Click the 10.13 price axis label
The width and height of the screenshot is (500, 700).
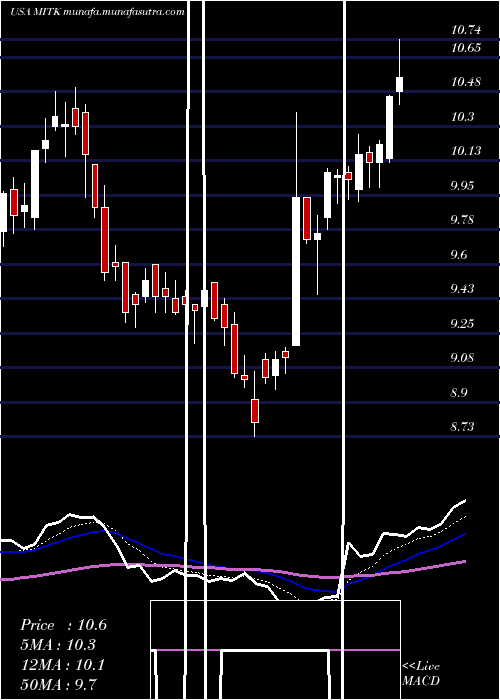tap(466, 151)
